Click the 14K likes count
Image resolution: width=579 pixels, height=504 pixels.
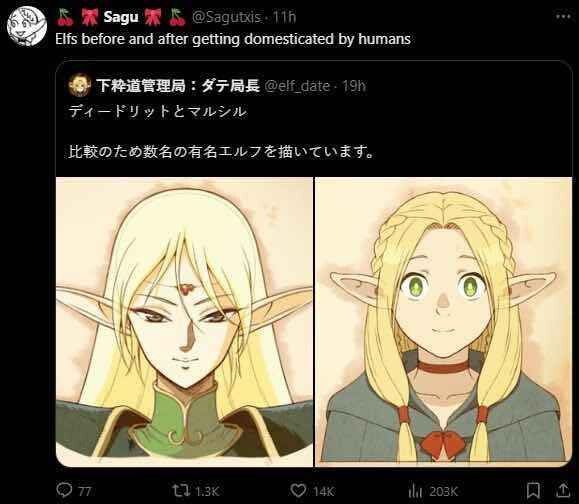point(324,491)
